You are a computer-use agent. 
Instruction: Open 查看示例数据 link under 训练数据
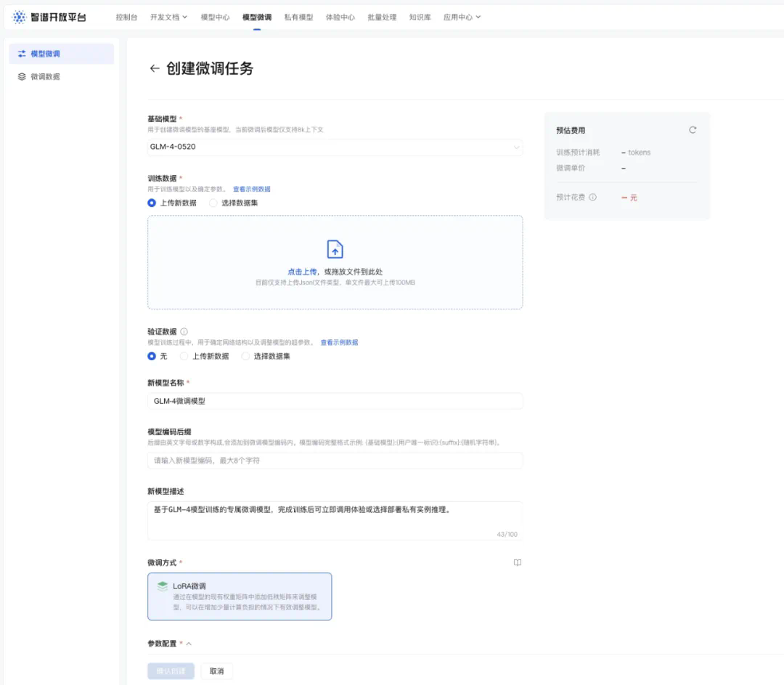(x=251, y=190)
